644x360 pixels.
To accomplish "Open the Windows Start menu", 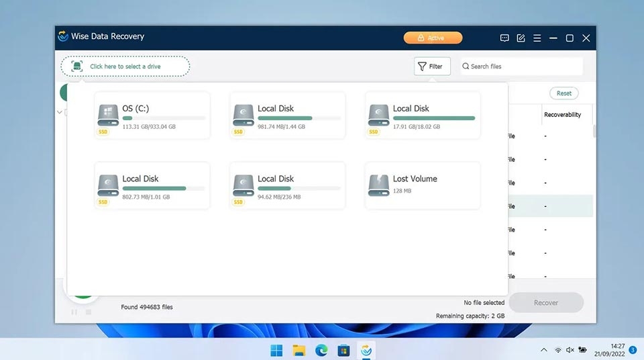I will click(276, 351).
